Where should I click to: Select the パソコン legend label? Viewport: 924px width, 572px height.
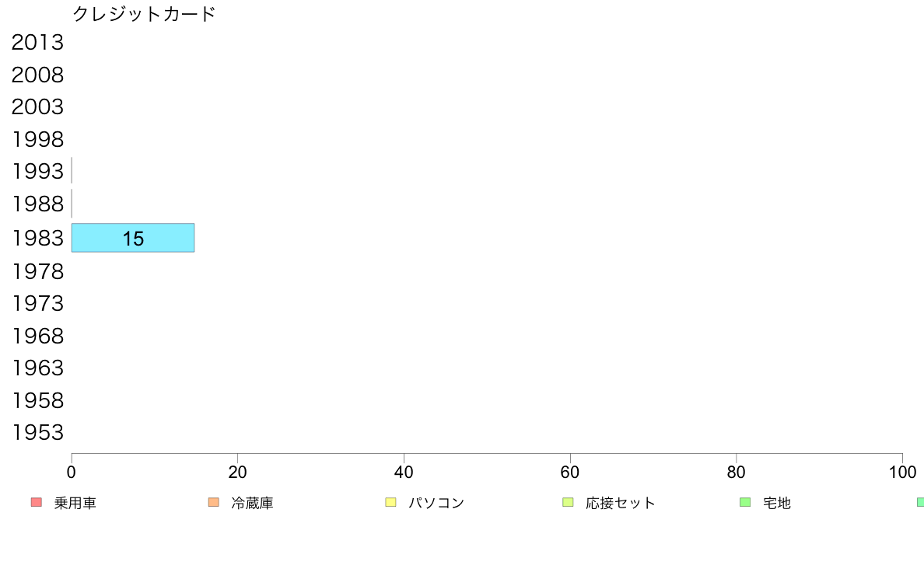click(436, 503)
